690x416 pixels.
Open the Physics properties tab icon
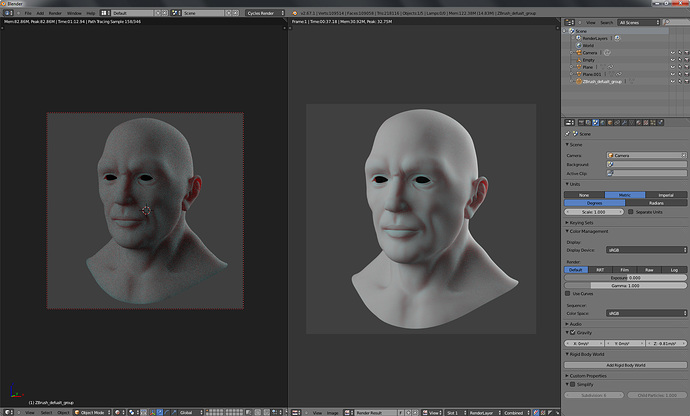point(660,123)
